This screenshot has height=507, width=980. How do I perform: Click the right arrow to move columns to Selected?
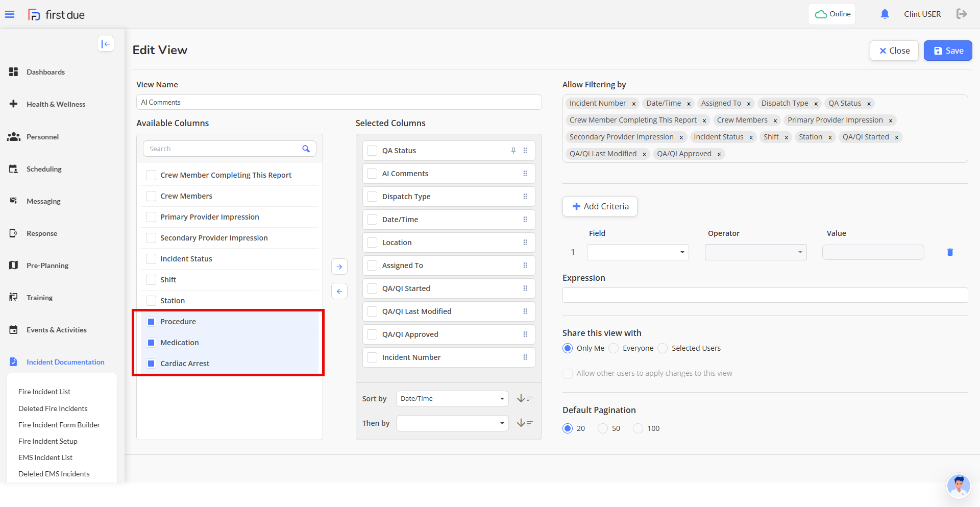coord(339,267)
